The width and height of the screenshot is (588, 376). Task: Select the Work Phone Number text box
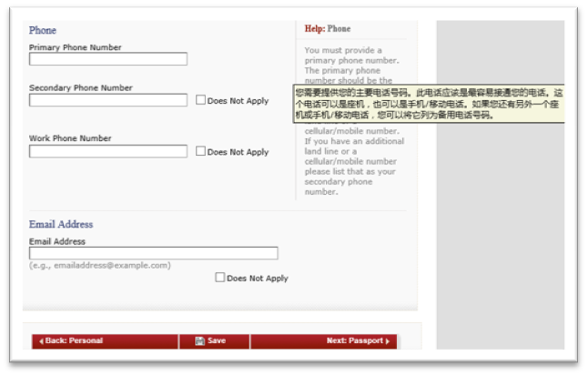click(108, 151)
